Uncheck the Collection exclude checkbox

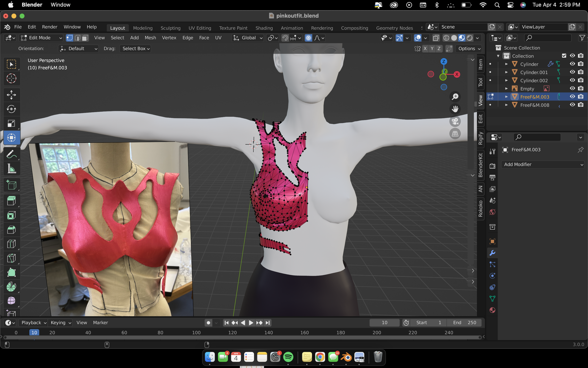564,56
